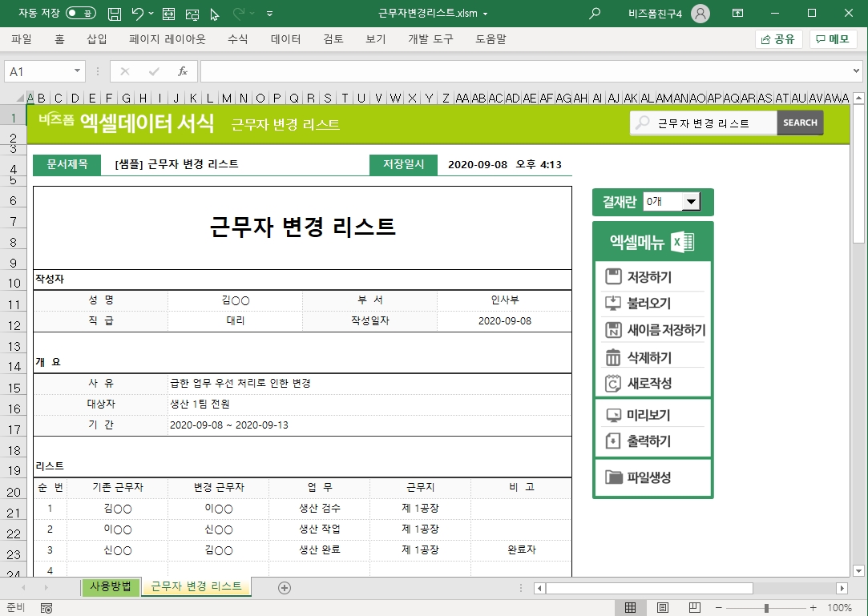
Task: Switch to the 사용방법 sheet tab
Action: point(111,586)
